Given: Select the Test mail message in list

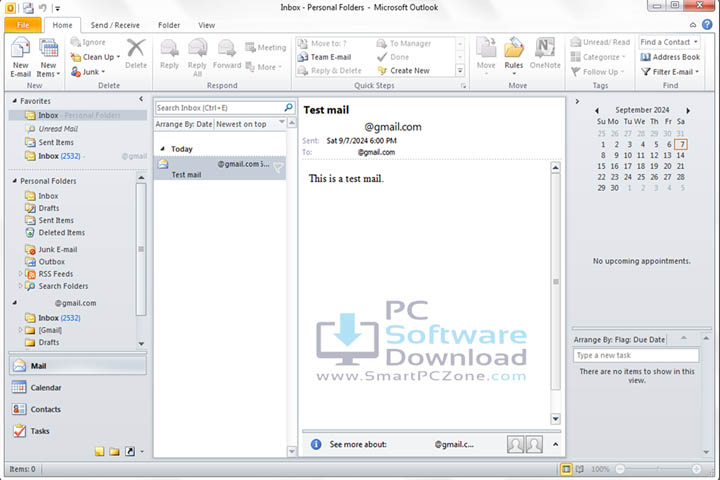Looking at the screenshot, I should click(x=219, y=169).
